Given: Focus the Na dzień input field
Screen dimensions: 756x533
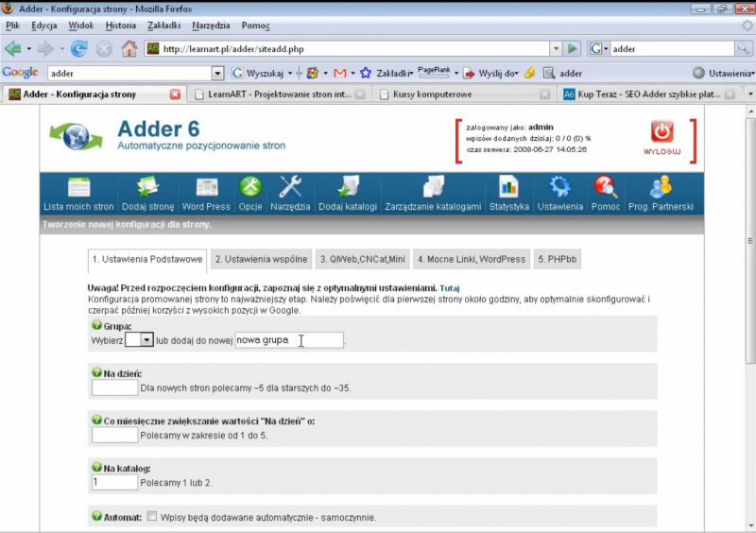Looking at the screenshot, I should 114,387.
